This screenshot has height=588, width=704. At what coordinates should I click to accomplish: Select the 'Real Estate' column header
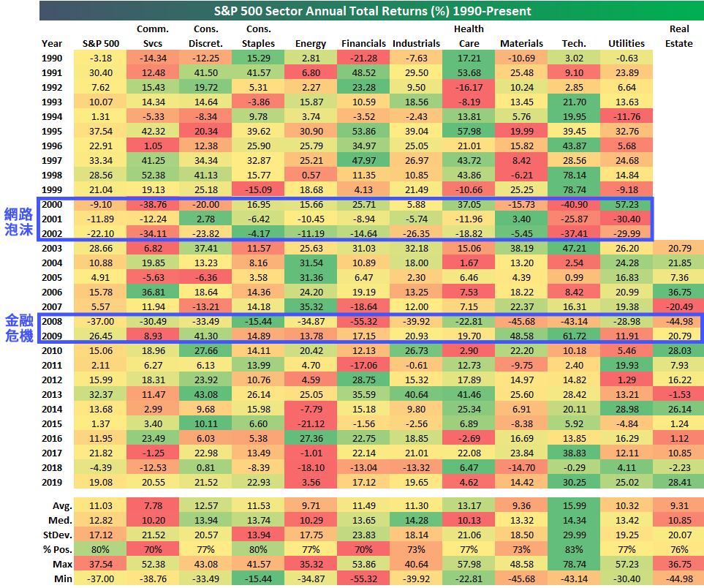pyautogui.click(x=679, y=37)
